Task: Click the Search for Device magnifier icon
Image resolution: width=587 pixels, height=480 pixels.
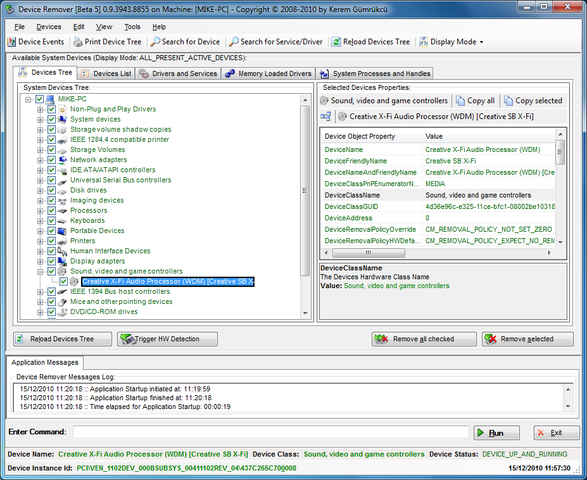Action: [155, 42]
